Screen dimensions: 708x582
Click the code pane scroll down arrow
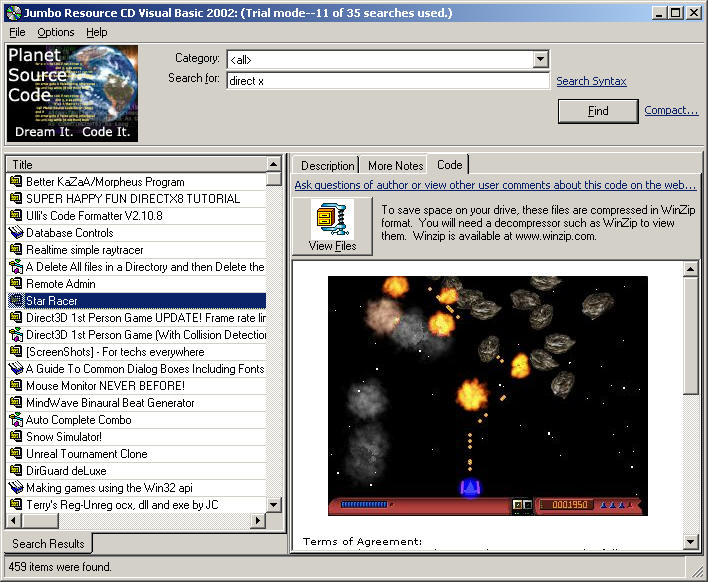coord(690,541)
